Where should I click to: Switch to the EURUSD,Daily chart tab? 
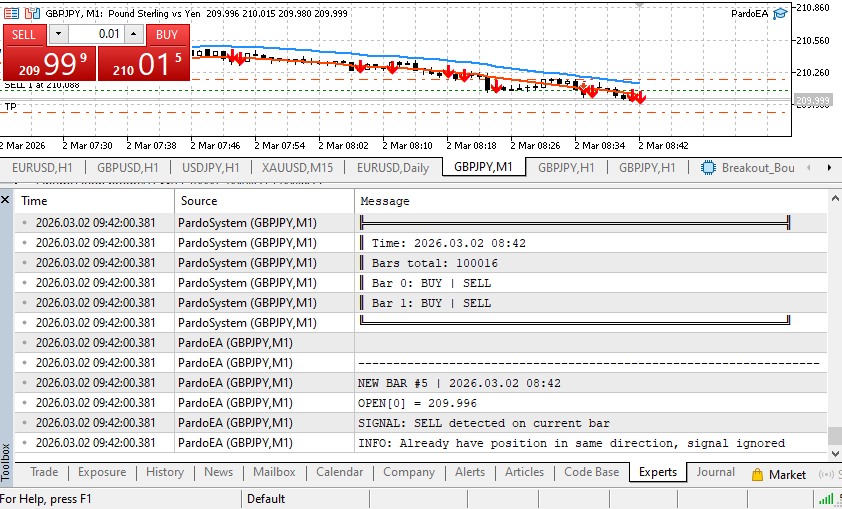[x=393, y=168]
